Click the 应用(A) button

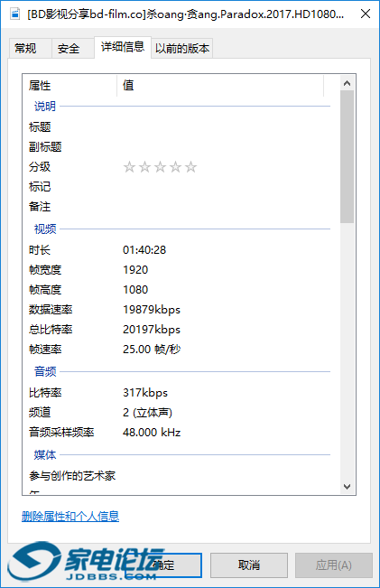(x=334, y=565)
